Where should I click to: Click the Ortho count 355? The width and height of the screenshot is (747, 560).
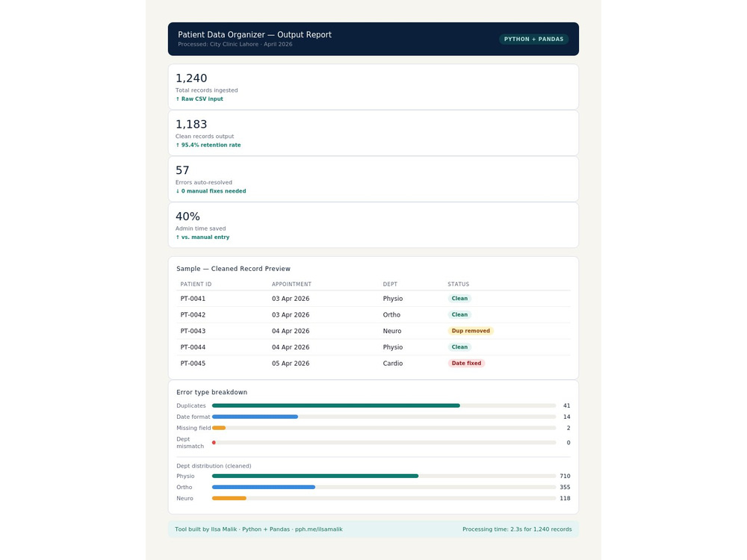565,487
